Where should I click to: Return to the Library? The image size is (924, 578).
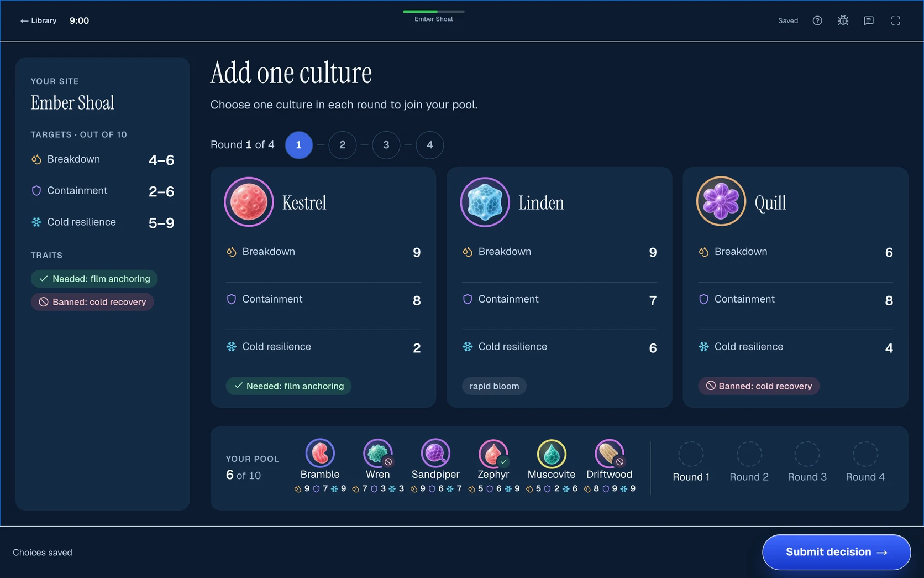pos(38,20)
